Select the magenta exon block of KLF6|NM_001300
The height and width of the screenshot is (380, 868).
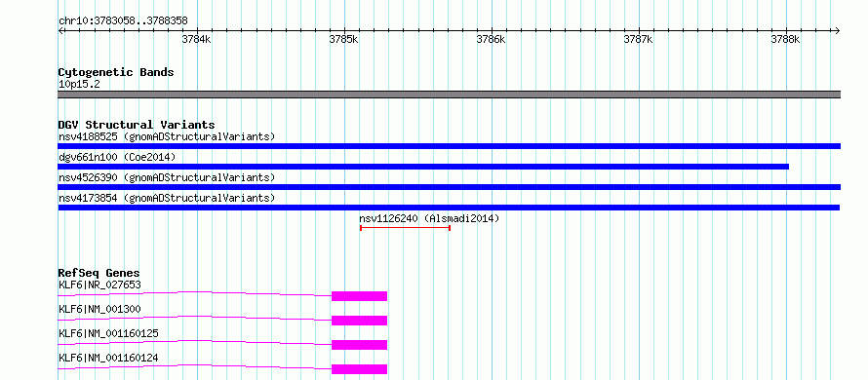tap(359, 321)
